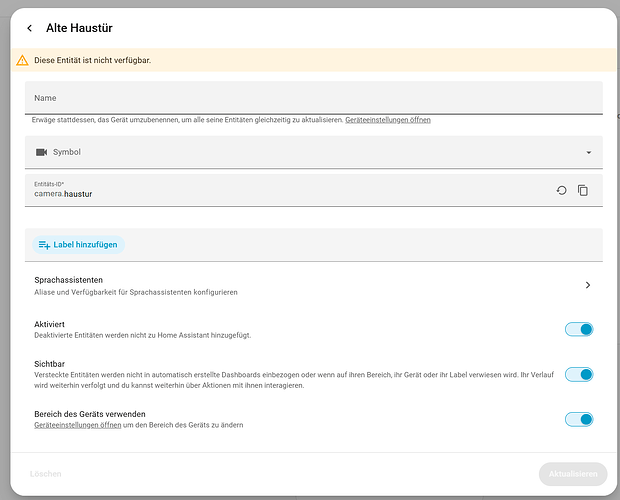Click the Symbol picker field

point(314,152)
